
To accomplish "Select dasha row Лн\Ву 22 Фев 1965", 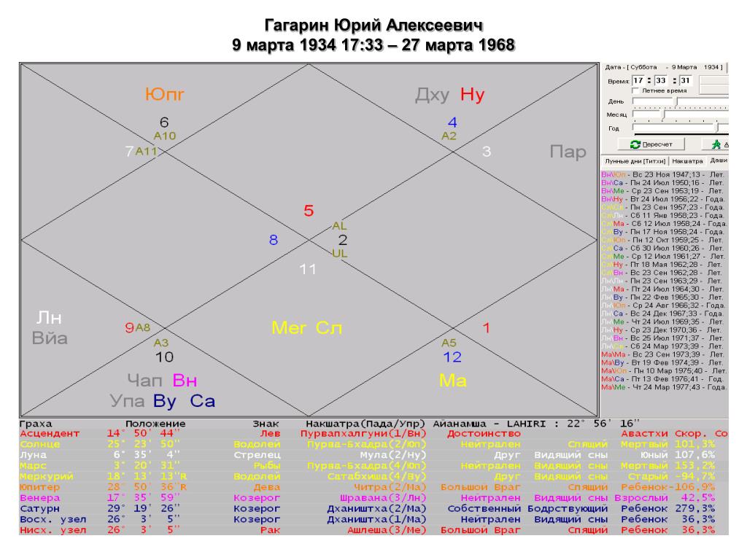I will click(x=663, y=297).
